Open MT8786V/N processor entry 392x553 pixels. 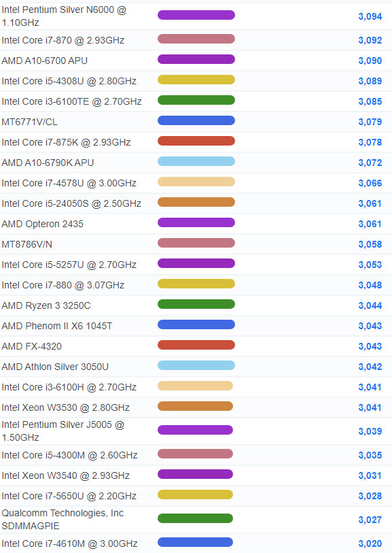[x=26, y=244]
